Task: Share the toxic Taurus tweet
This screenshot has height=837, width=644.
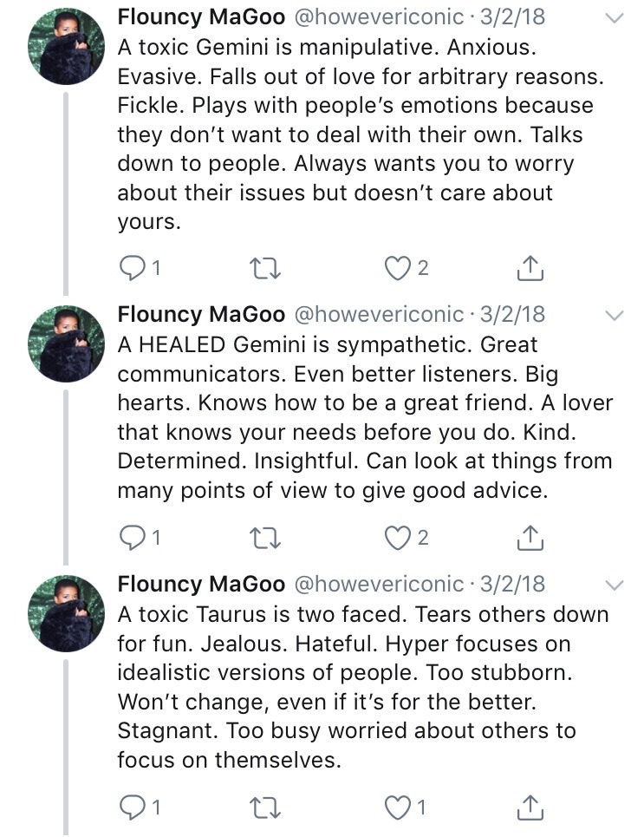Action: tap(530, 808)
